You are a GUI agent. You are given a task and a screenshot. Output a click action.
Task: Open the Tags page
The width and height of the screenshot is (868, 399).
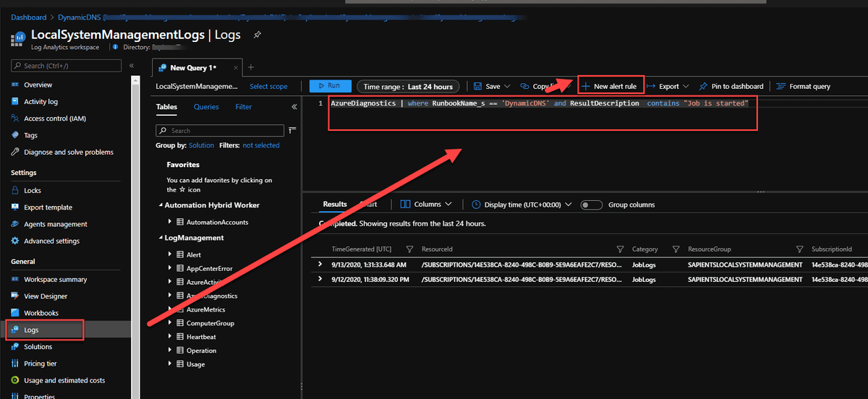30,135
